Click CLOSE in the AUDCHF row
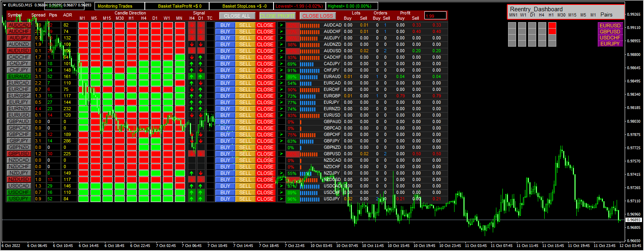Image resolution: width=644 pixels, height=251 pixels. pos(265,31)
